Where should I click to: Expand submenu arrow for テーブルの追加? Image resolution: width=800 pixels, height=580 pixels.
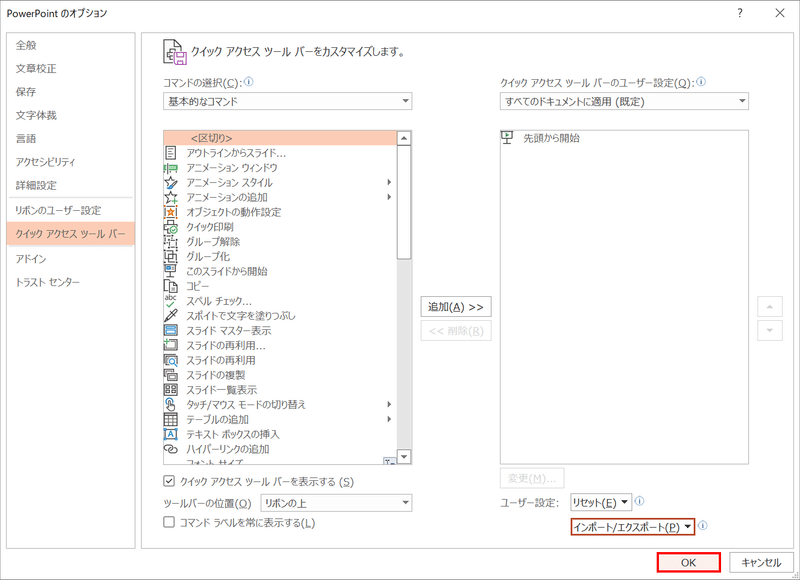pyautogui.click(x=389, y=419)
